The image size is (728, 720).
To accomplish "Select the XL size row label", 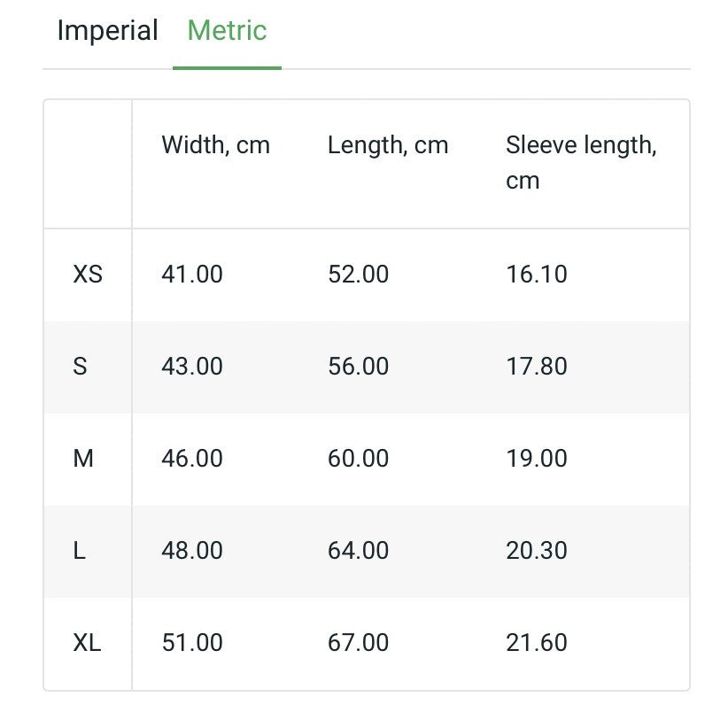I will (87, 643).
